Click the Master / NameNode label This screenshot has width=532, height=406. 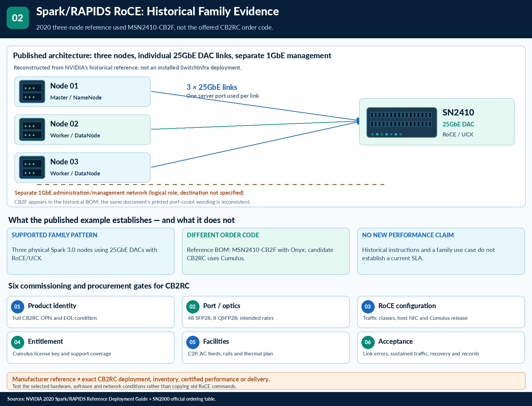[x=76, y=98]
